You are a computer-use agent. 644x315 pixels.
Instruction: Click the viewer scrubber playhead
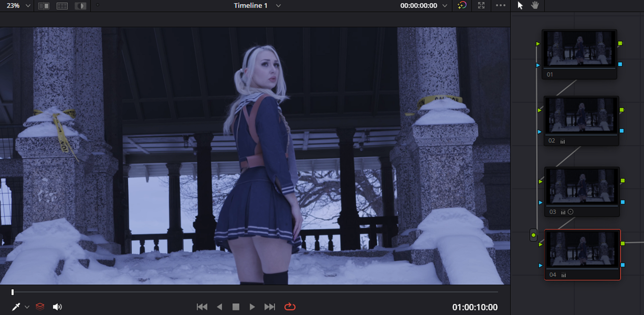pyautogui.click(x=13, y=292)
